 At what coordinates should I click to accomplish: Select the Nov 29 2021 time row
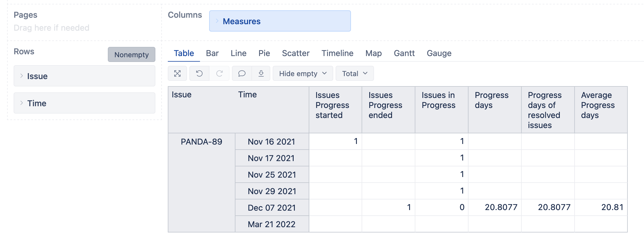pos(272,191)
